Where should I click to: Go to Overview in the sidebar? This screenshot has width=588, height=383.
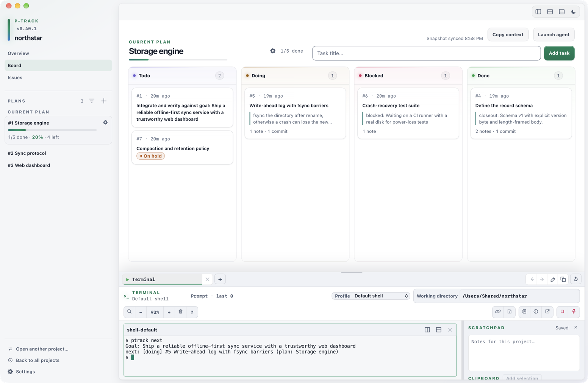58,53
